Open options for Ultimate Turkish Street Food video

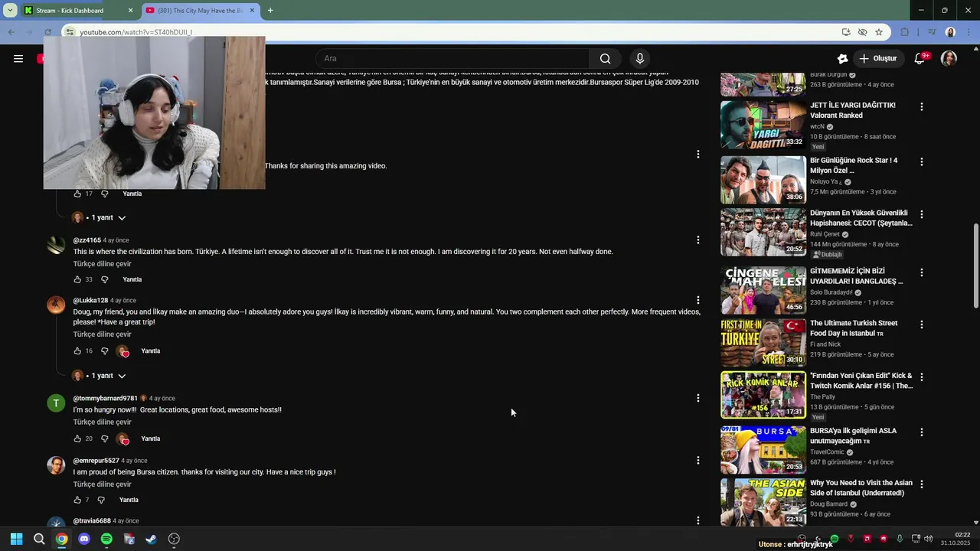(x=922, y=324)
